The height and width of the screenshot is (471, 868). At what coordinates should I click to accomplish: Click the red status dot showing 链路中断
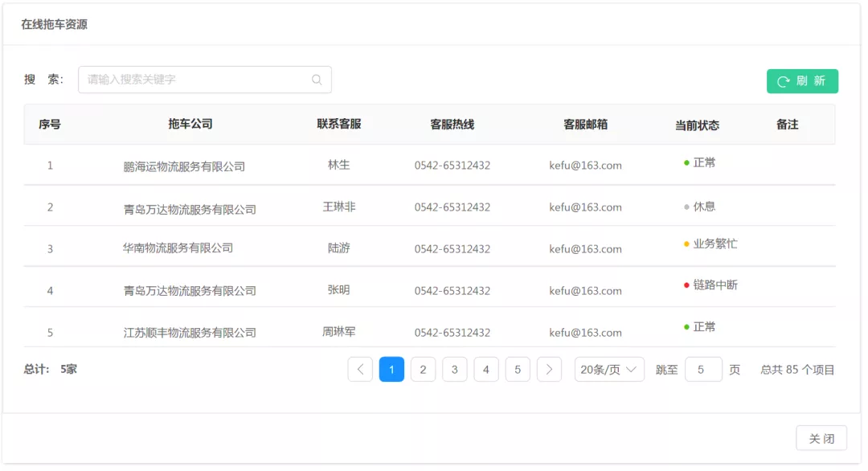[x=684, y=286]
